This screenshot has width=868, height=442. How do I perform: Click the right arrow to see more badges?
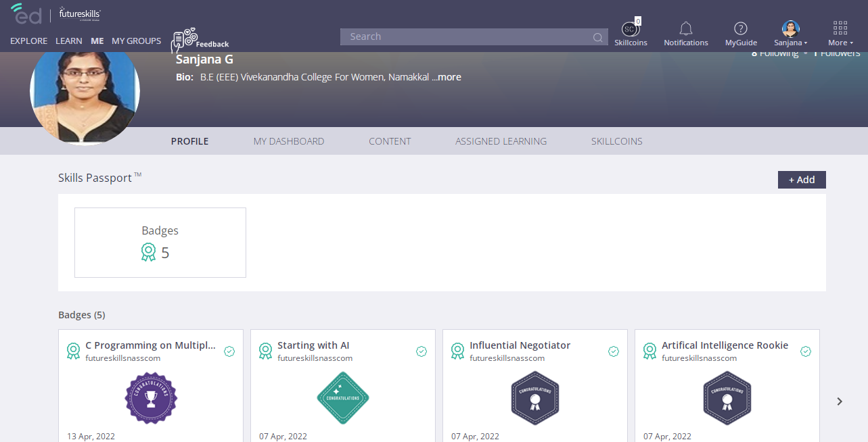(x=839, y=401)
